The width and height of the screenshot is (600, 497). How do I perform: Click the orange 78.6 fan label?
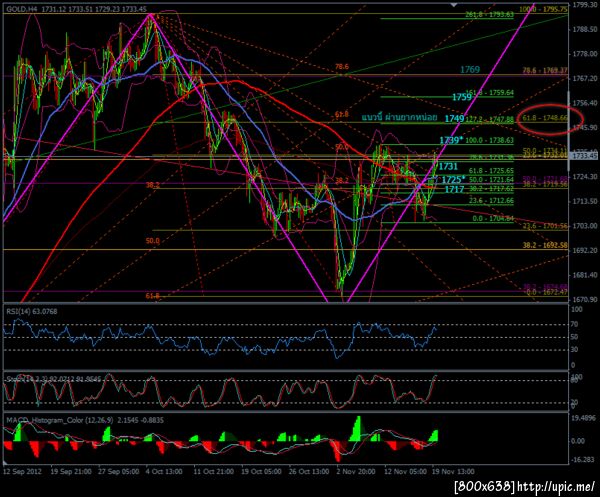click(x=342, y=67)
